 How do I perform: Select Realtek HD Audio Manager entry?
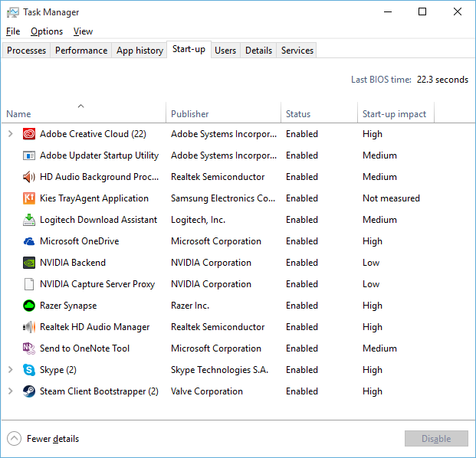95,327
